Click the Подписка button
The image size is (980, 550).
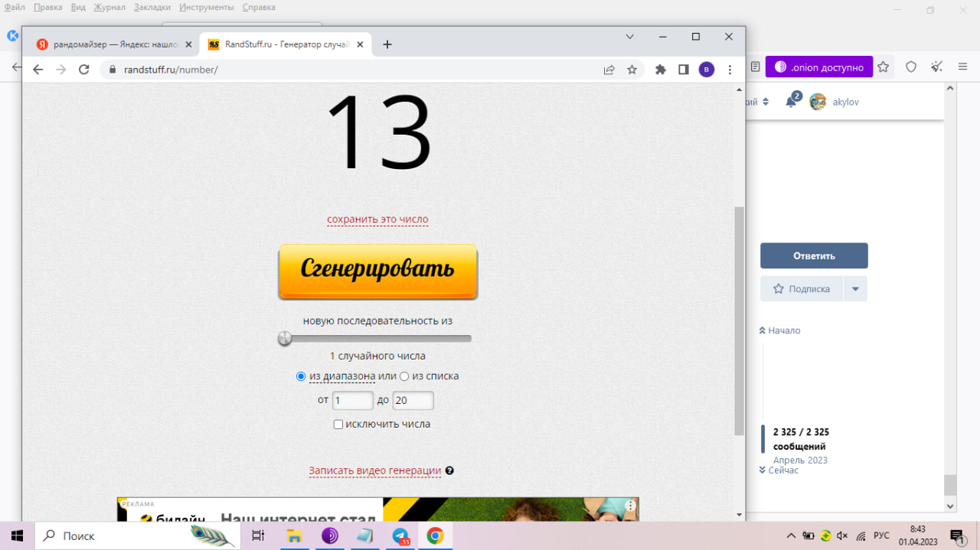click(x=802, y=288)
